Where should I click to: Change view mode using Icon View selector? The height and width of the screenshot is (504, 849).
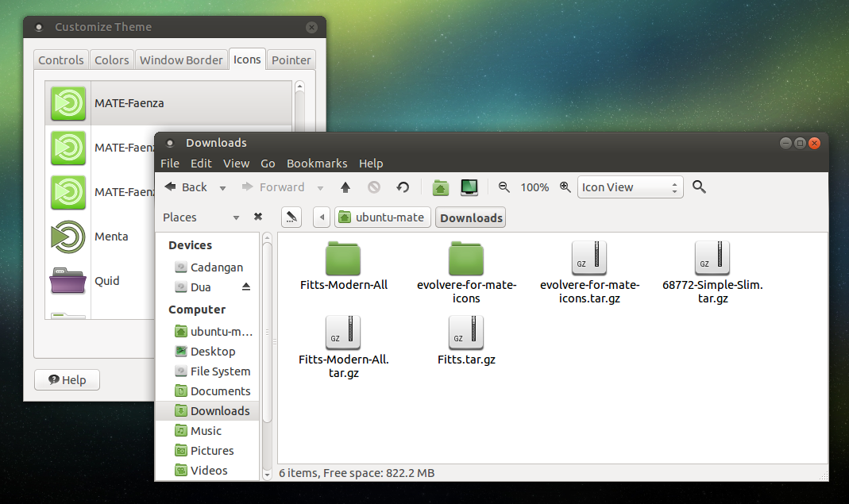(631, 187)
